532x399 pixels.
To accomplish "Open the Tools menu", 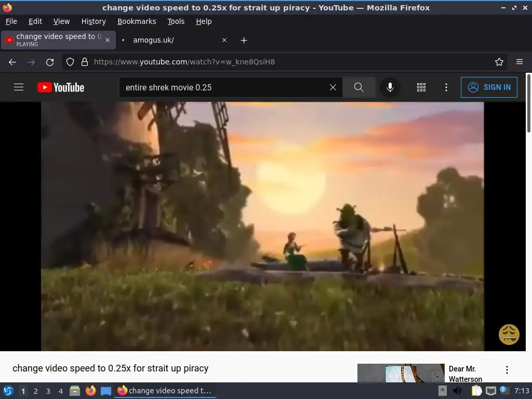I will click(x=176, y=21).
